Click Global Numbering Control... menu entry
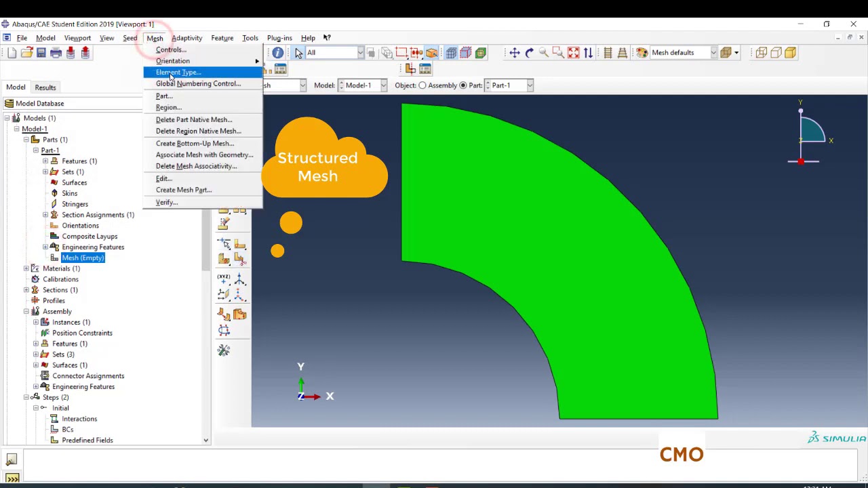868x488 pixels. click(x=203, y=84)
